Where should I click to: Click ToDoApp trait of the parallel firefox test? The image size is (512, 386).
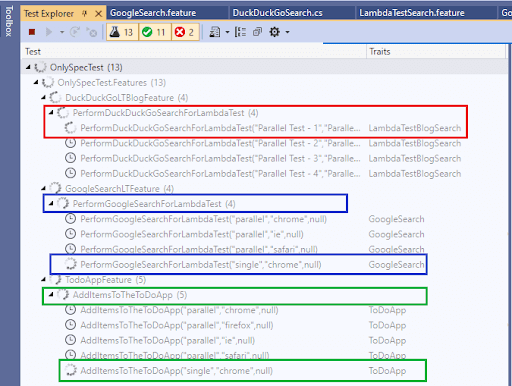point(387,325)
